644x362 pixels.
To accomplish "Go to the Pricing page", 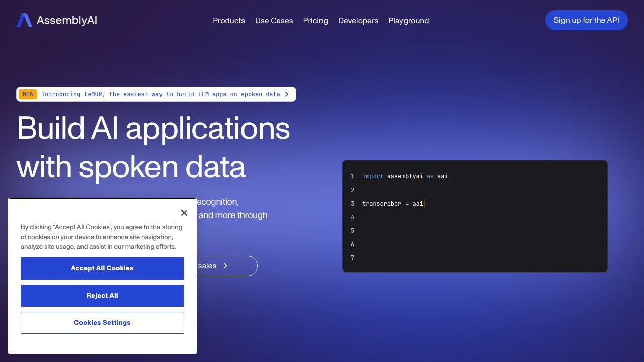I will click(x=315, y=21).
